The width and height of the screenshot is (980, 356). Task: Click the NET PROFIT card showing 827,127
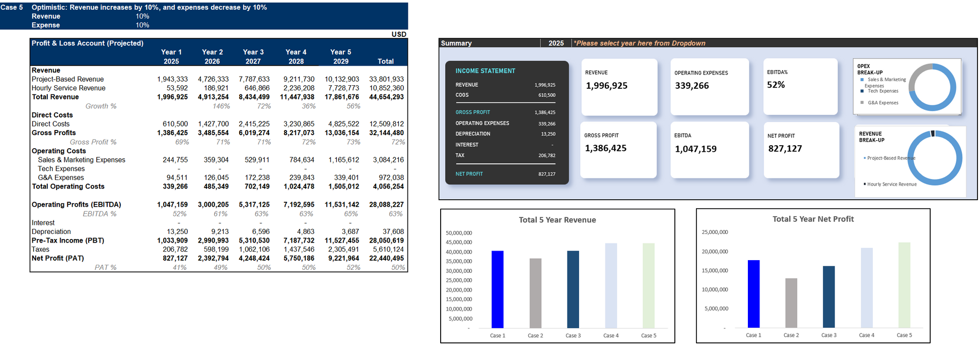[801, 150]
